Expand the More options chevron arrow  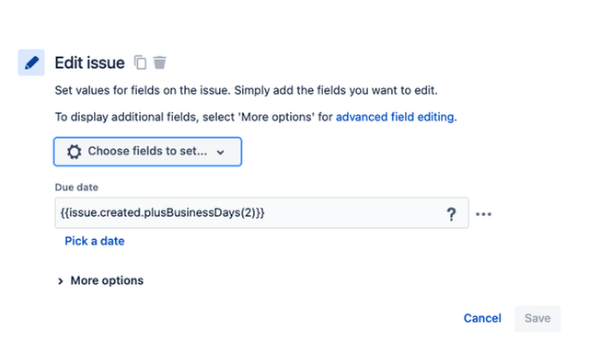click(x=61, y=281)
